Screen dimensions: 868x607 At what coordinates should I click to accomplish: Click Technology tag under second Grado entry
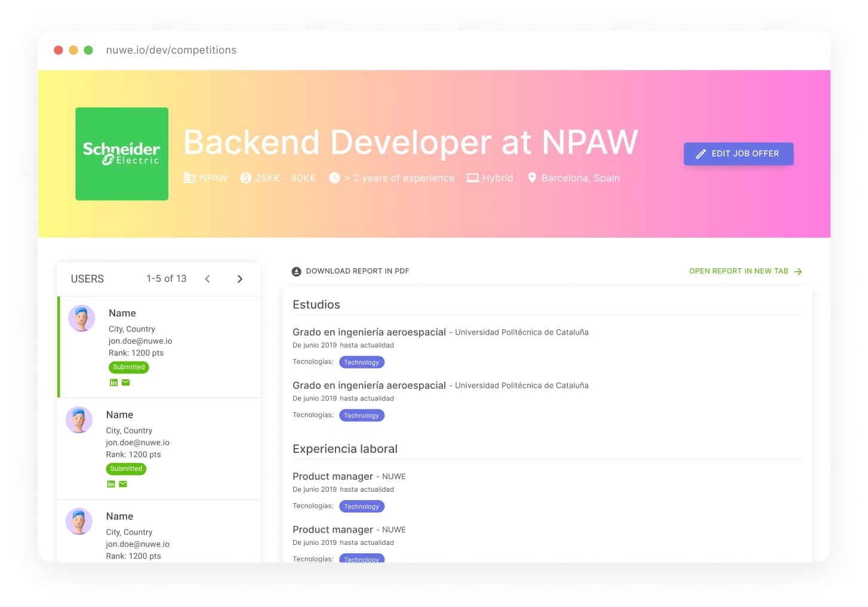(x=362, y=415)
